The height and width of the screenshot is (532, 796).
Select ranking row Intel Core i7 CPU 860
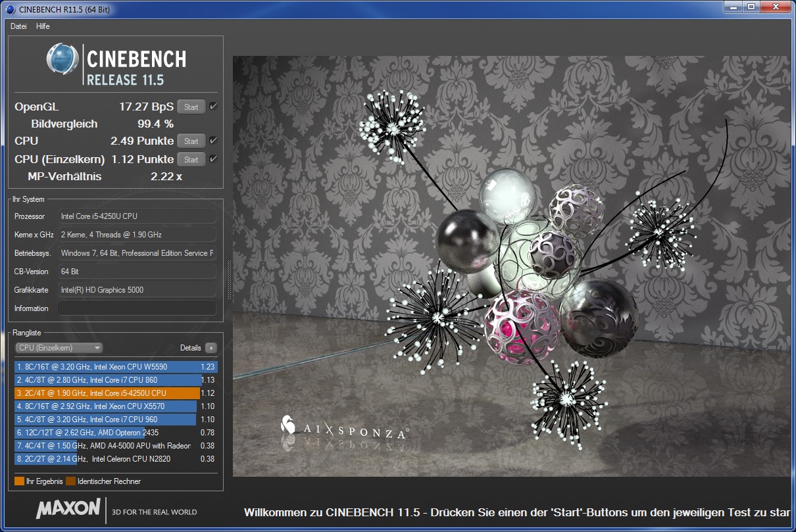[x=116, y=380]
